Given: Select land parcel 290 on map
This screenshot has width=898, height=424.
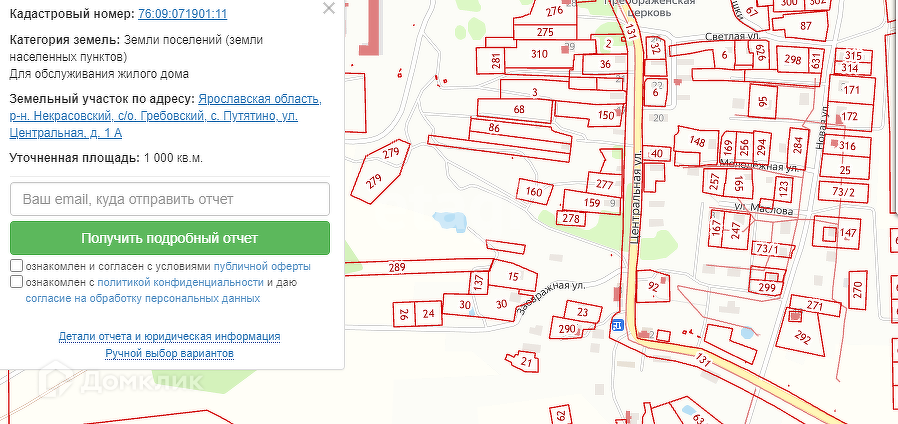Looking at the screenshot, I should 566,329.
